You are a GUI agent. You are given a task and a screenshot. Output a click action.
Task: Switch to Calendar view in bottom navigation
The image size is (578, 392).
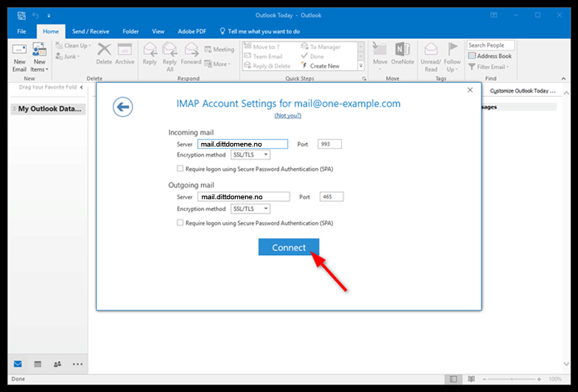(x=38, y=363)
